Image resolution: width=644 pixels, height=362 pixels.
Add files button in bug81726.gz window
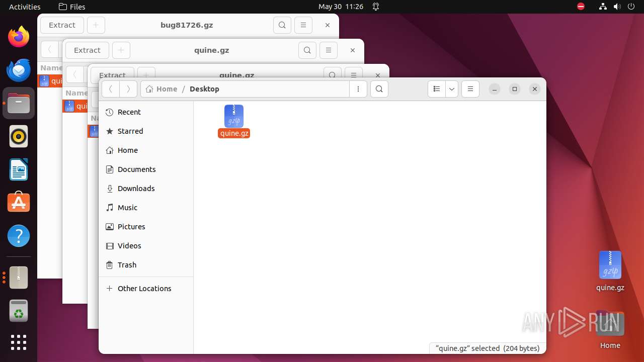coord(96,25)
